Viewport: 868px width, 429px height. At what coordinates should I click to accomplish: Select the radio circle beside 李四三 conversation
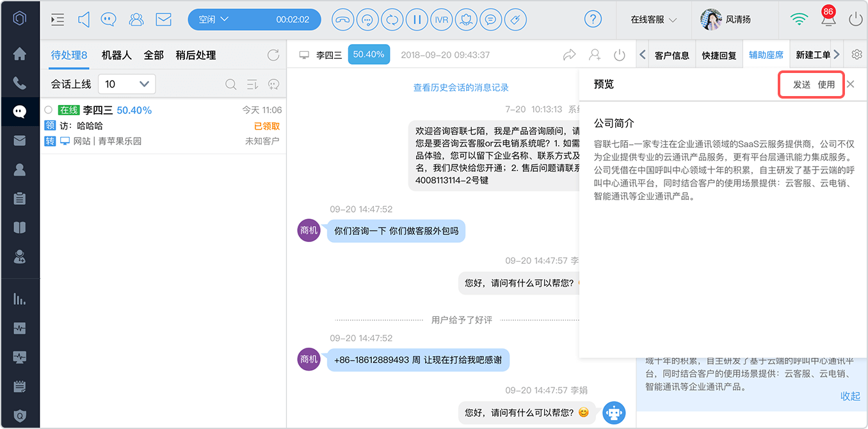click(48, 110)
